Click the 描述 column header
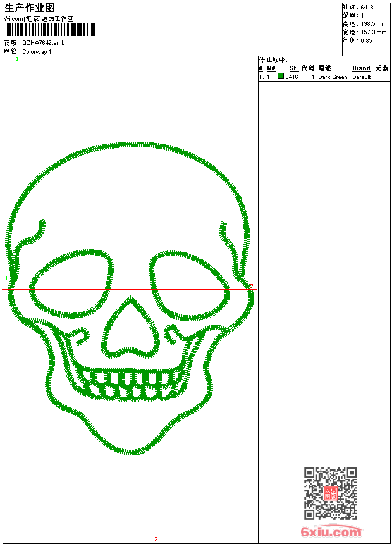The width and height of the screenshot is (392, 544). point(324,68)
